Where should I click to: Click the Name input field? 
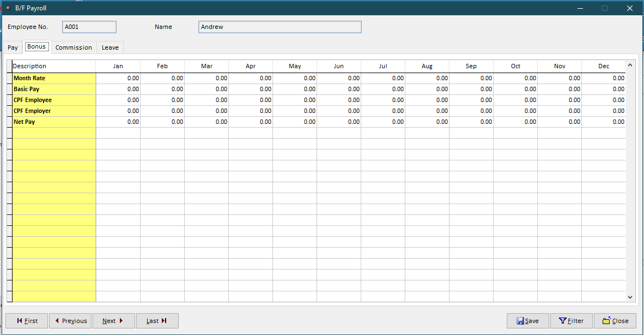point(280,27)
